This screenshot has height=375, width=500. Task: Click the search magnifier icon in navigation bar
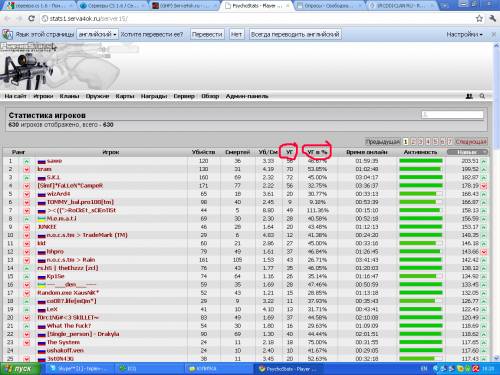point(482,96)
